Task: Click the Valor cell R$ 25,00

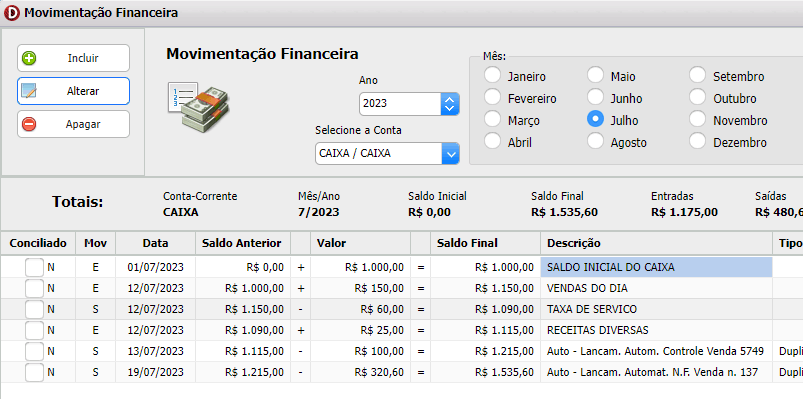Action: [x=361, y=330]
